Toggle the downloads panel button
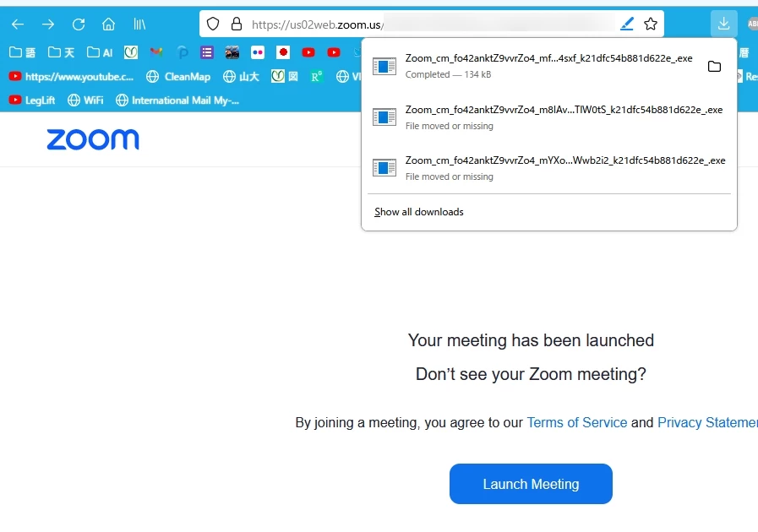 723,24
